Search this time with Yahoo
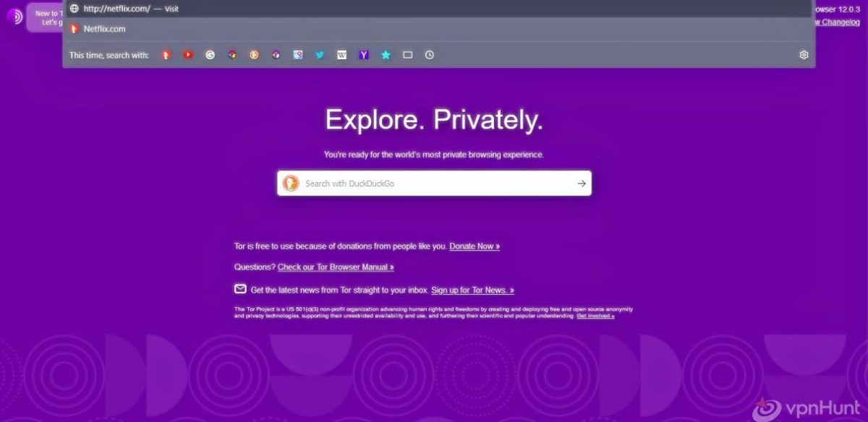This screenshot has width=868, height=422. [x=364, y=55]
